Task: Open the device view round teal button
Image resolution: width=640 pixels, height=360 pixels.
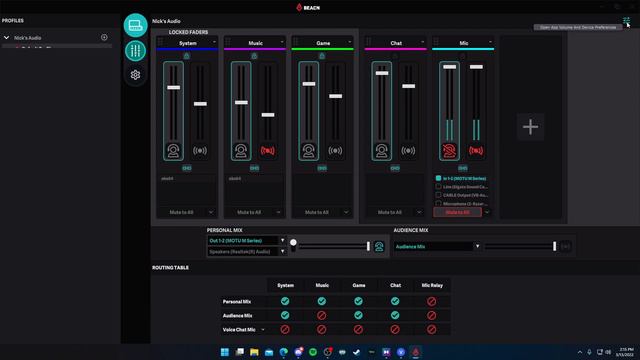Action: (x=136, y=25)
